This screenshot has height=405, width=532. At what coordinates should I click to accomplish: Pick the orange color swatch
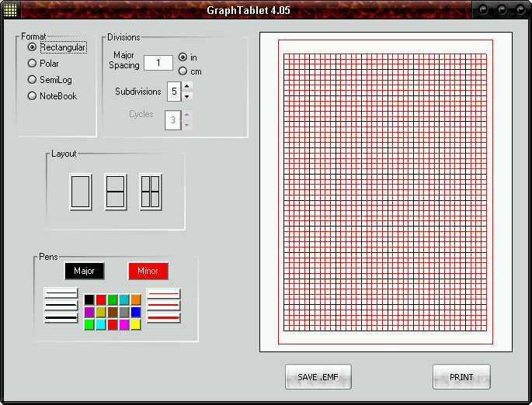point(136,299)
